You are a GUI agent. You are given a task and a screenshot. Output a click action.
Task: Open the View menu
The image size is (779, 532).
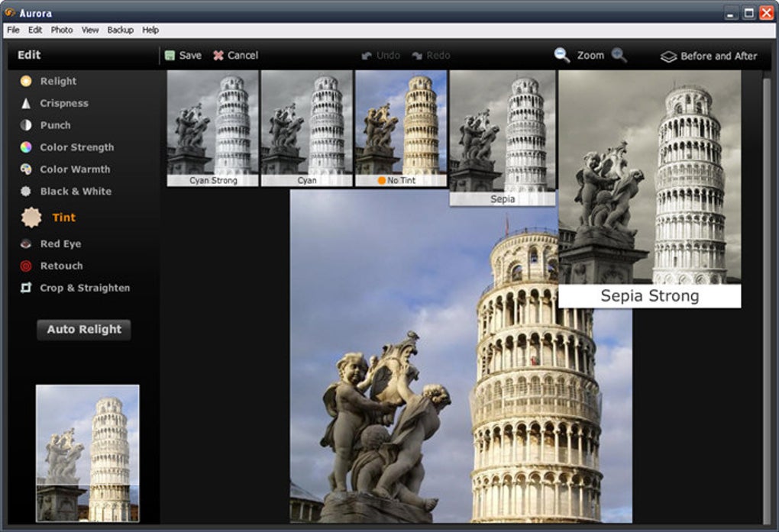tap(89, 30)
